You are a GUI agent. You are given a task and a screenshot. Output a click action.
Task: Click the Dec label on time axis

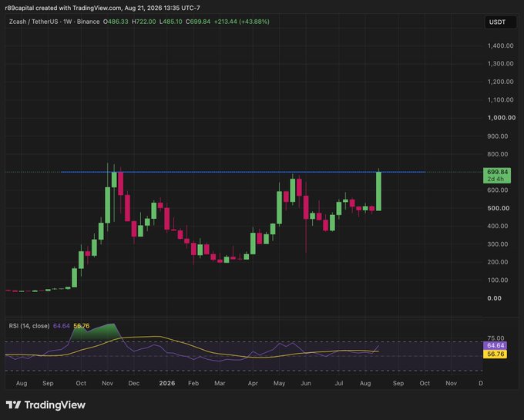tap(133, 383)
